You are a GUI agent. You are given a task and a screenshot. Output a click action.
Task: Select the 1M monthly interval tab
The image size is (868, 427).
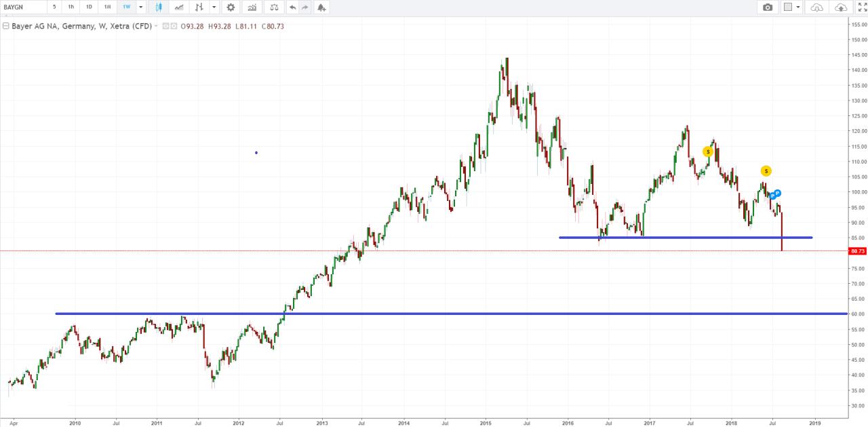tap(107, 7)
